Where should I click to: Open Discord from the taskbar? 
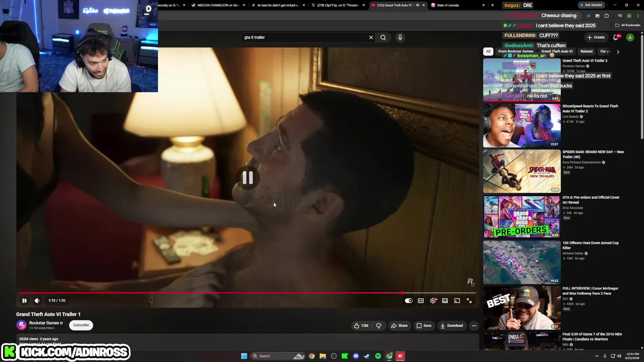tap(356, 356)
